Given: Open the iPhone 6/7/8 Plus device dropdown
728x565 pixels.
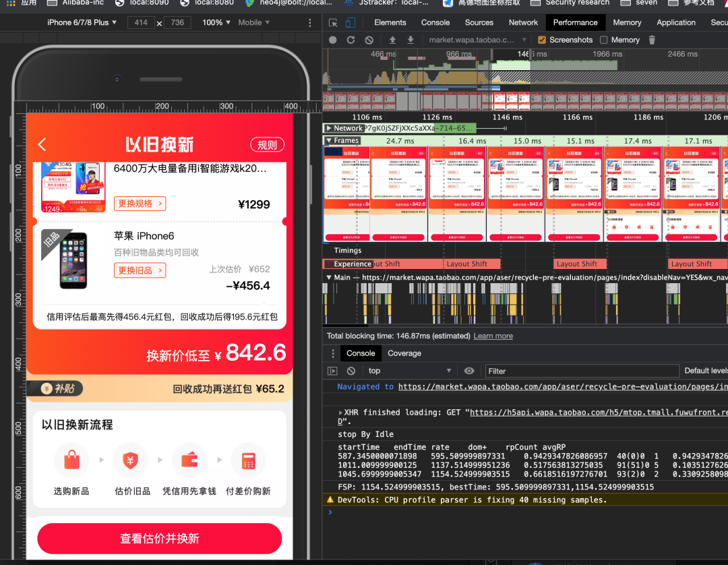Looking at the screenshot, I should 82,22.
